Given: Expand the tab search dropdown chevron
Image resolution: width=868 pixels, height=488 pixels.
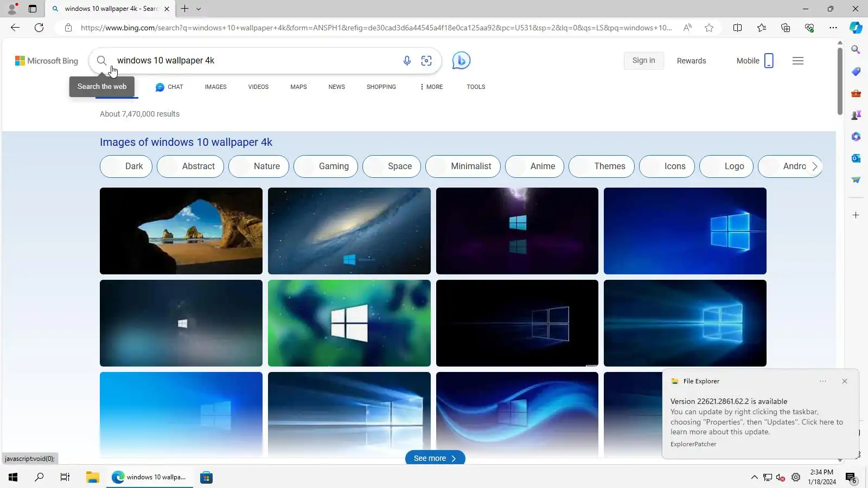Looking at the screenshot, I should 199,9.
